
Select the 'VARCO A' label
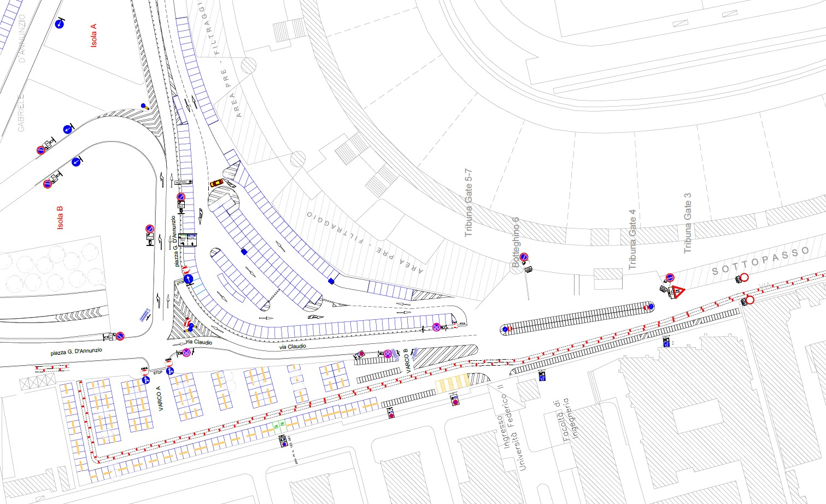coord(159,399)
